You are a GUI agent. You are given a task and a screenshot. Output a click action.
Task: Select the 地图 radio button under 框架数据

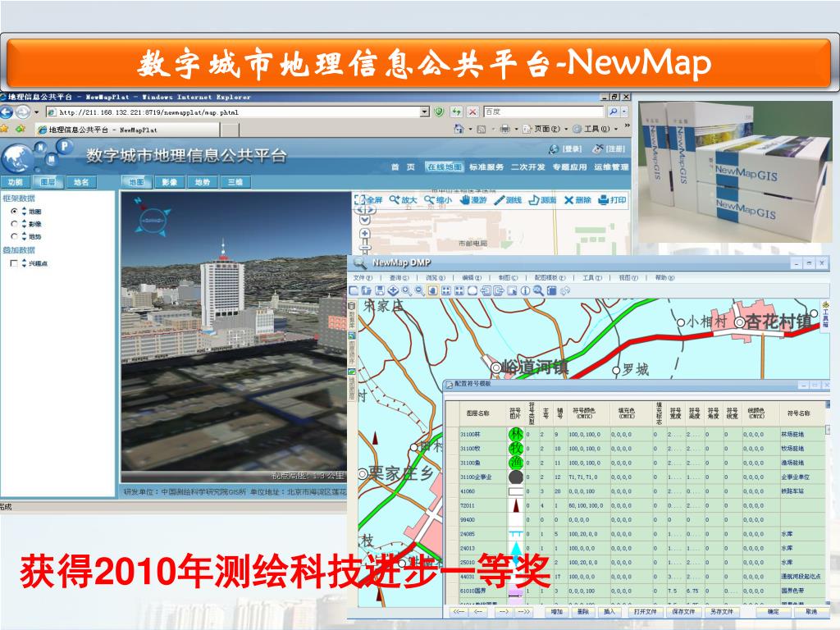tap(15, 211)
